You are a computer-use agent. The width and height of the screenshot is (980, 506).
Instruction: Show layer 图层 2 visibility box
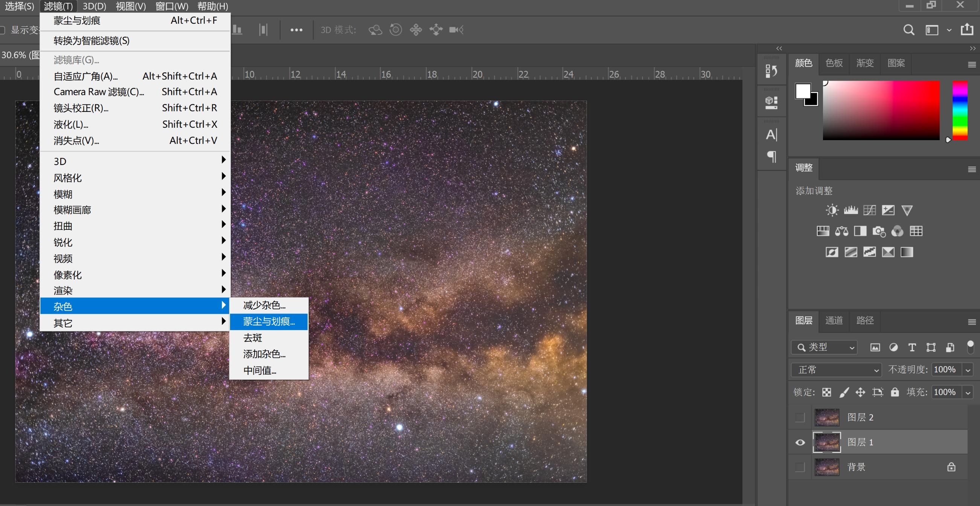pyautogui.click(x=800, y=417)
